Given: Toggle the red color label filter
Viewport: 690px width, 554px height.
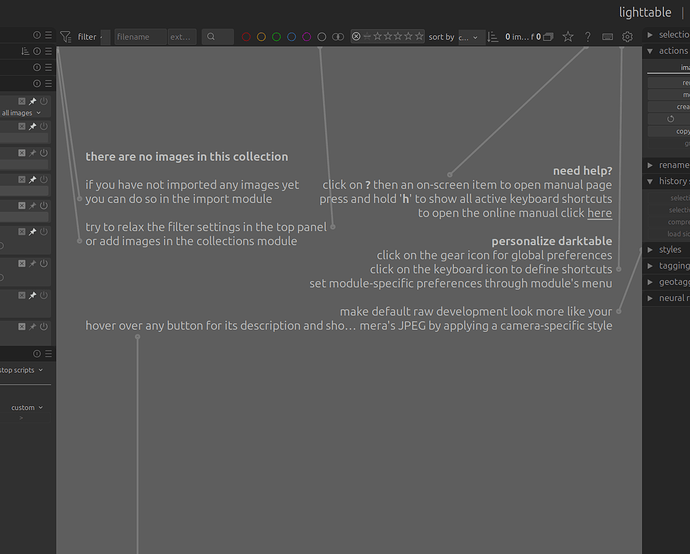Looking at the screenshot, I should 246,37.
